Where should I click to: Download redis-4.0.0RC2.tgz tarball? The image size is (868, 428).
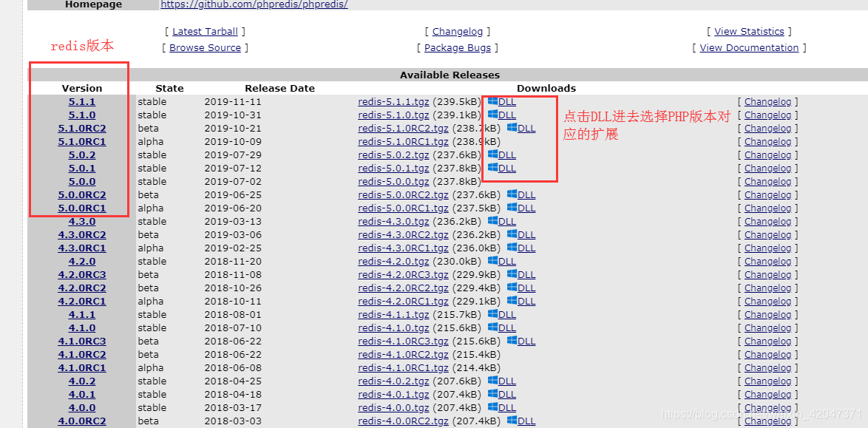pyautogui.click(x=403, y=421)
